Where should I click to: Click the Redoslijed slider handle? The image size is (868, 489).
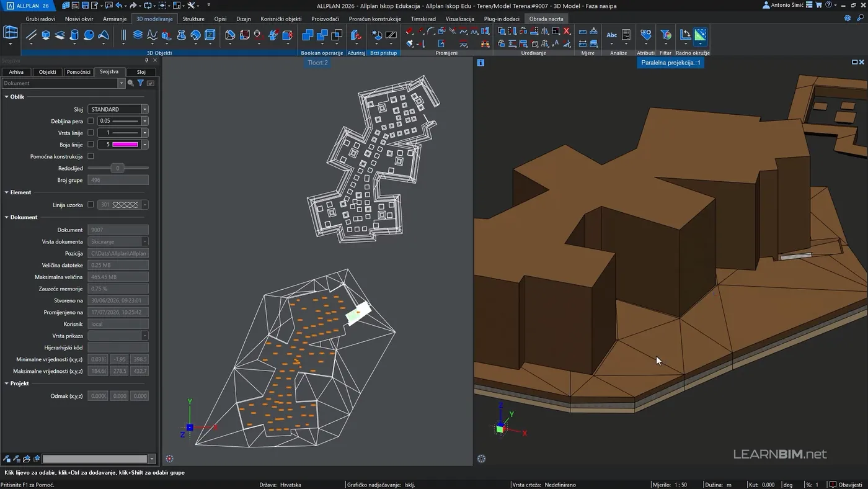point(117,168)
